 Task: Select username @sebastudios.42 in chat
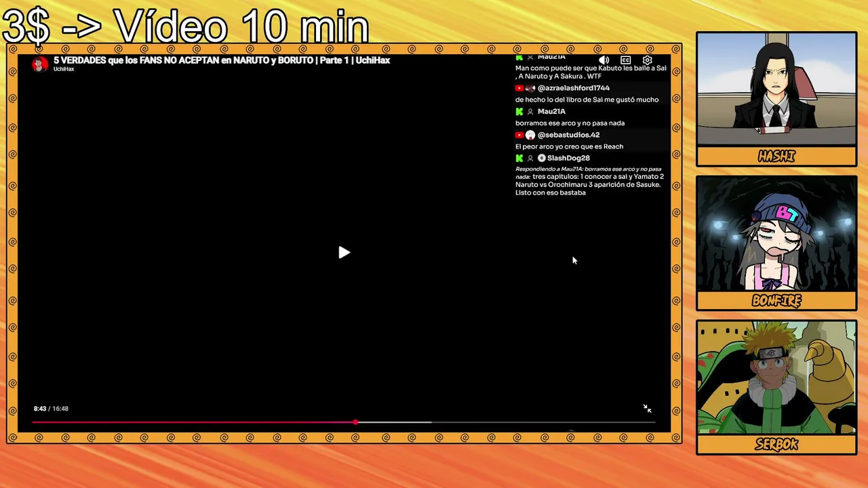point(568,135)
